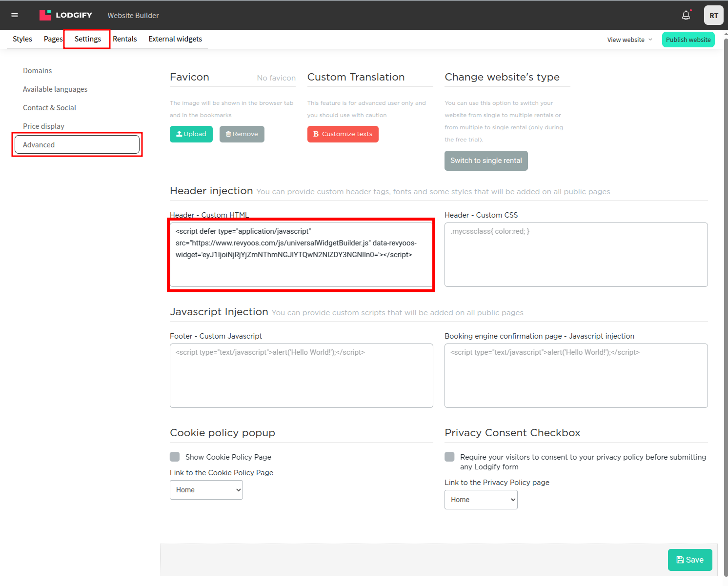
Task: Save the website settings
Action: 690,560
